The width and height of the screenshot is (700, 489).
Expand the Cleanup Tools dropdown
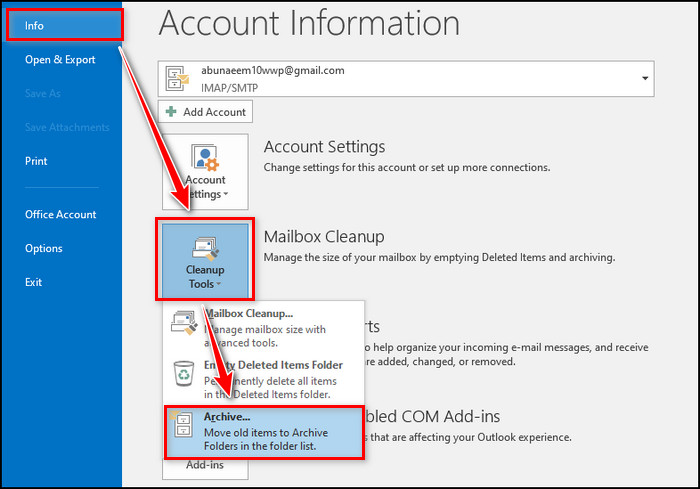pyautogui.click(x=205, y=276)
